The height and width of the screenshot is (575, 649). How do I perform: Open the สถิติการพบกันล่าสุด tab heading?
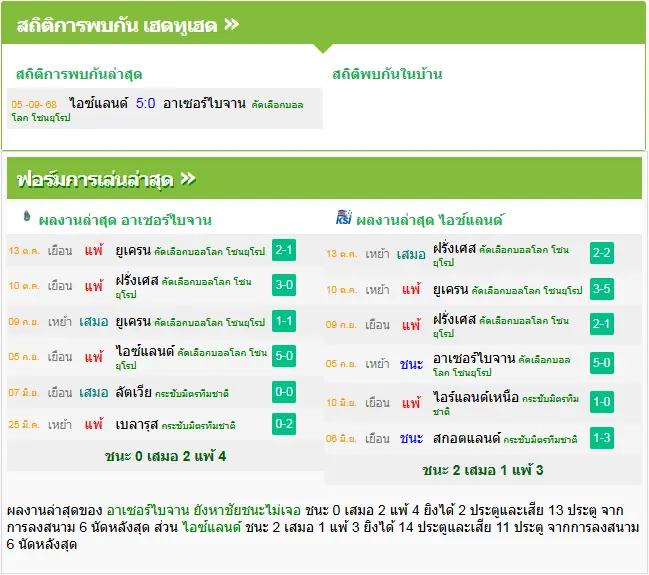coord(79,75)
